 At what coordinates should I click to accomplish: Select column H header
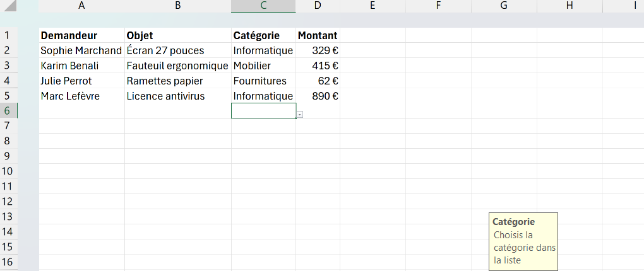[569, 6]
